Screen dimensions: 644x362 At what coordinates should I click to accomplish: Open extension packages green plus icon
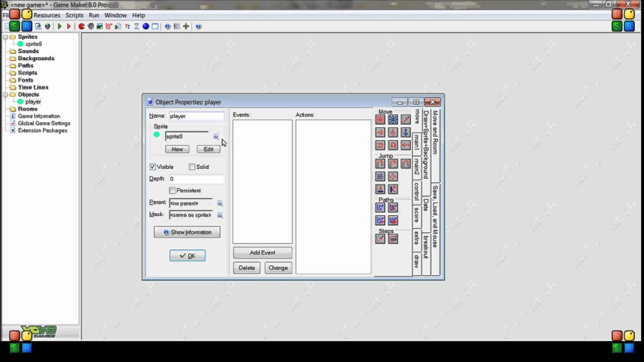click(x=186, y=26)
